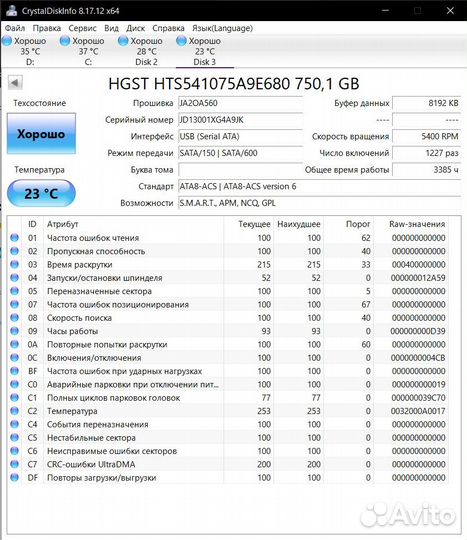467x540 pixels.
Task: Click the Атрибут column header
Action: 63,224
